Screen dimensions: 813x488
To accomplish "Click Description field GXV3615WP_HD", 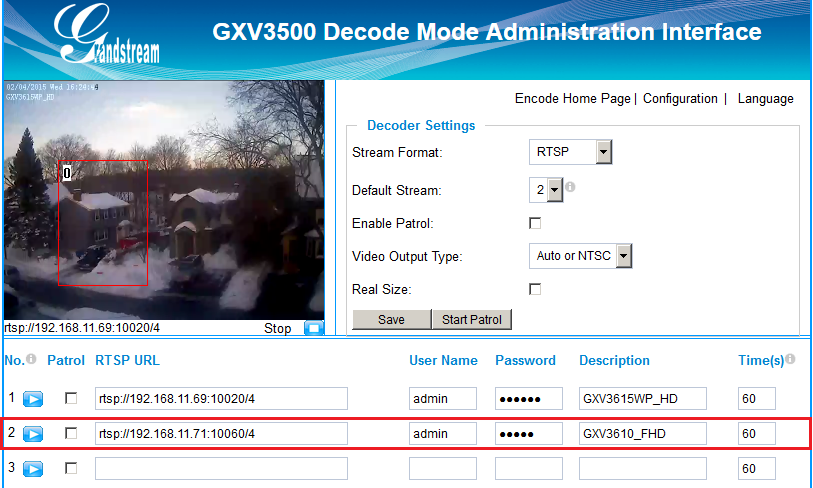I will 643,398.
